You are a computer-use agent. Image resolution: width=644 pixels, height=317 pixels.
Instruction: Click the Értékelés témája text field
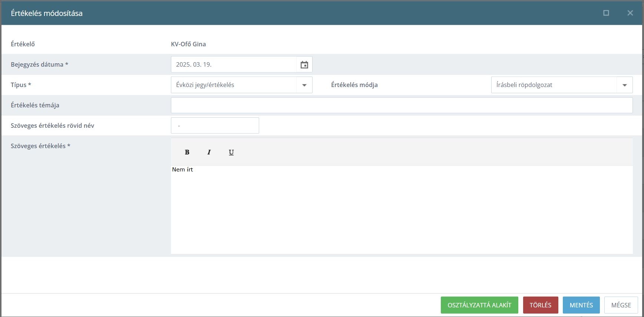(x=402, y=105)
